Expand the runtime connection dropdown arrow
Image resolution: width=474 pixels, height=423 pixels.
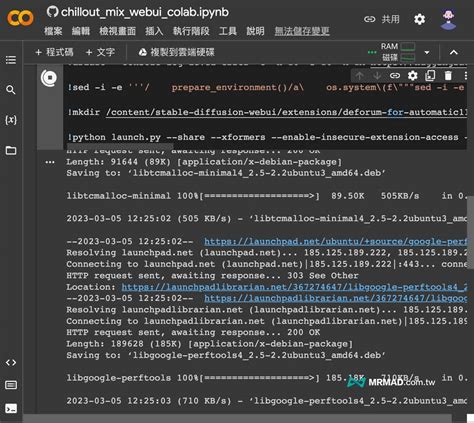pyautogui.click(x=427, y=52)
